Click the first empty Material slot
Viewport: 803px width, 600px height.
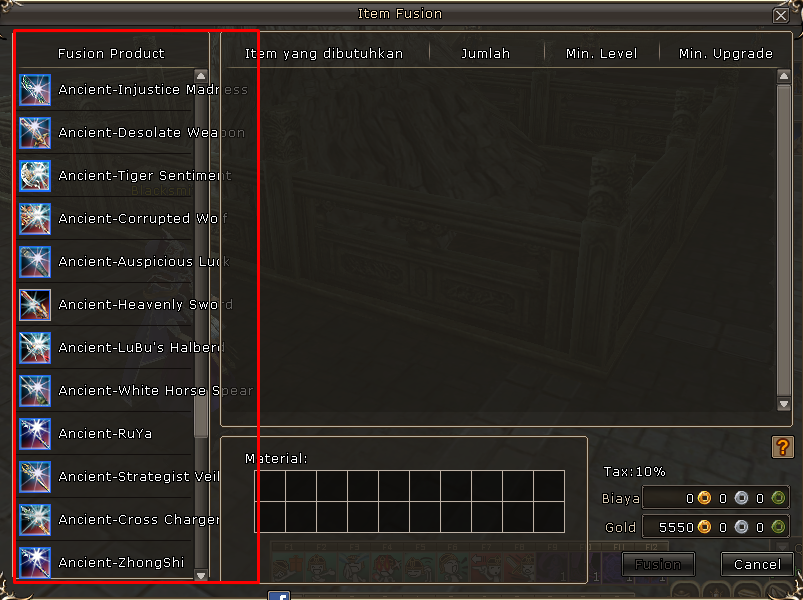click(270, 486)
